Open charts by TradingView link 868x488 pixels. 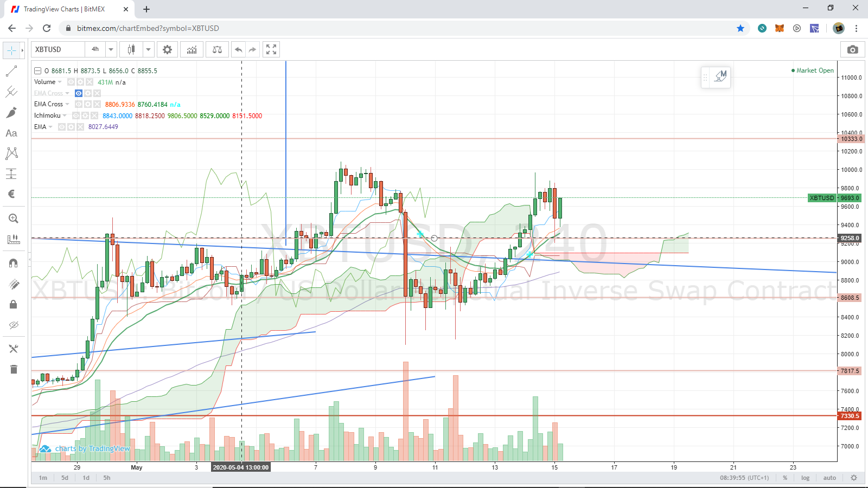[85, 448]
